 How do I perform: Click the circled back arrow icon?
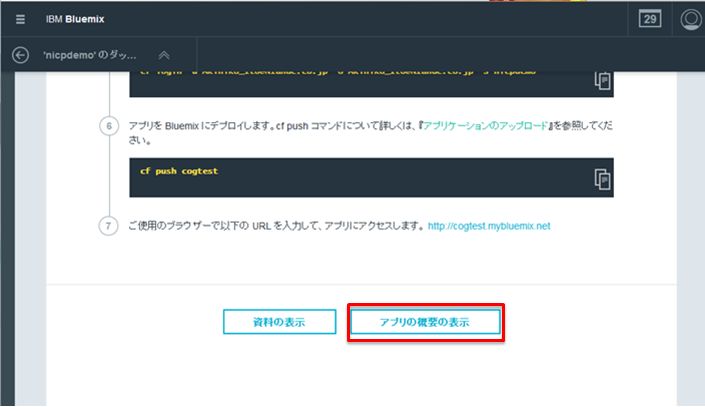coord(20,55)
